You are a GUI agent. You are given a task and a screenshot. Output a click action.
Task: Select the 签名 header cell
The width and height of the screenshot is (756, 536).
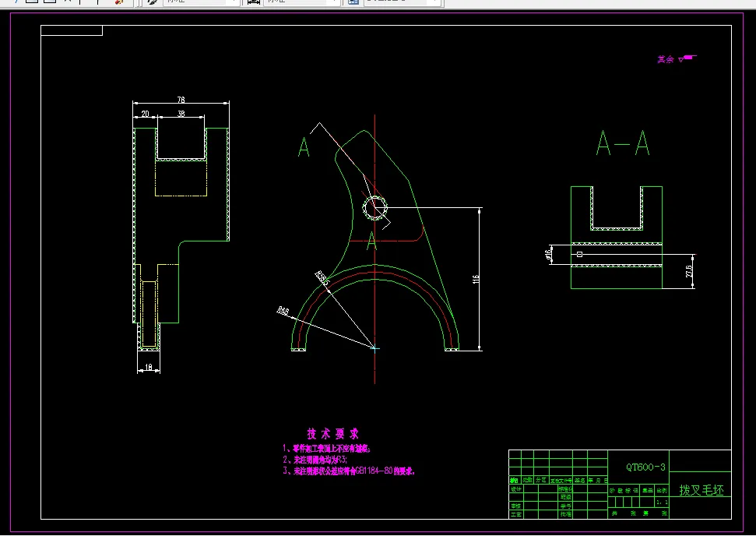(580, 480)
